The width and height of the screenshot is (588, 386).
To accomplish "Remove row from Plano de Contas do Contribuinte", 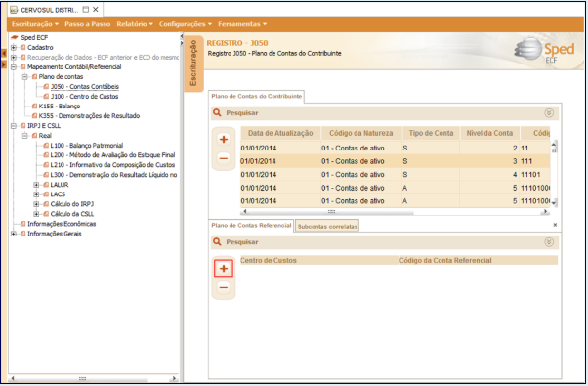I will point(224,158).
